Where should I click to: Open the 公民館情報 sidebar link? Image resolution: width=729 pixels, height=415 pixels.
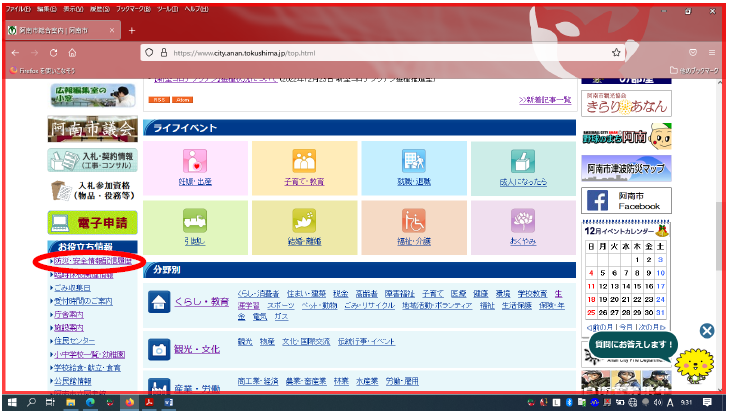(73, 381)
